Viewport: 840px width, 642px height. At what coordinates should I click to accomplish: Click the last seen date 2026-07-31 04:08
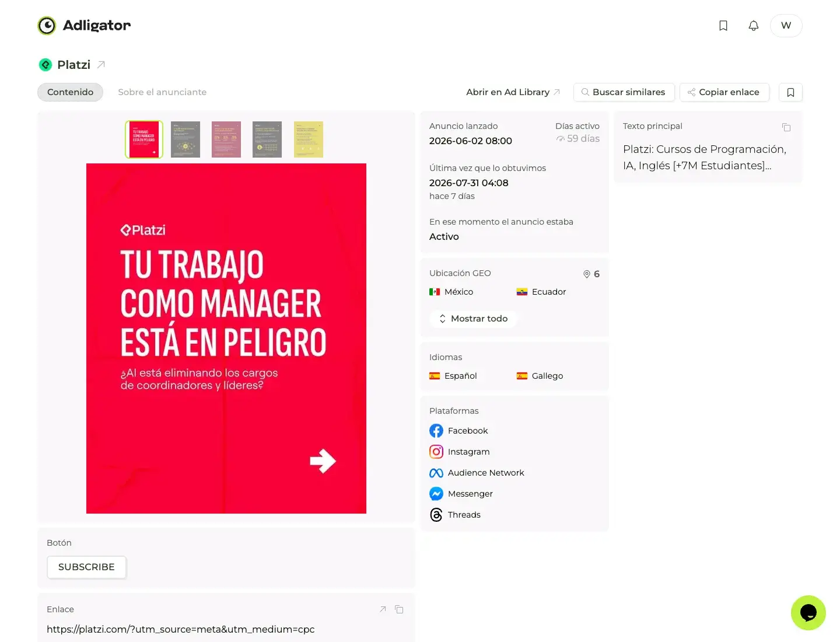point(469,183)
